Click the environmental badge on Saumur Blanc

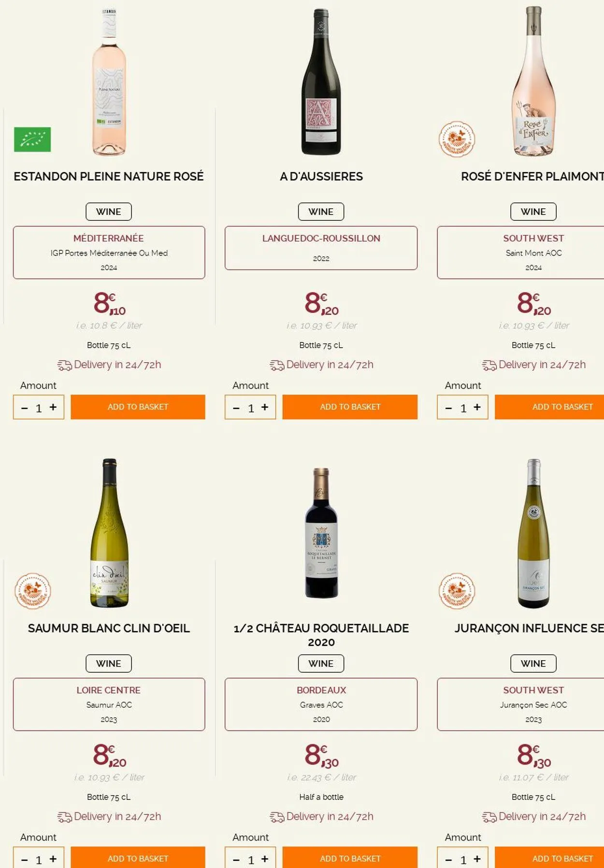tap(32, 591)
